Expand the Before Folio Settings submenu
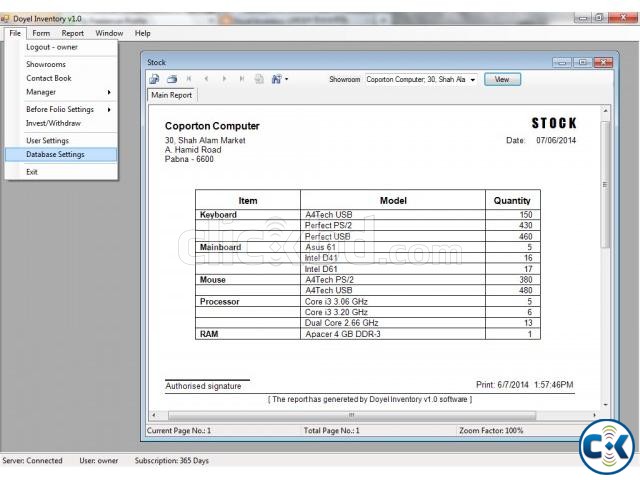The width and height of the screenshot is (640, 480). [61, 109]
